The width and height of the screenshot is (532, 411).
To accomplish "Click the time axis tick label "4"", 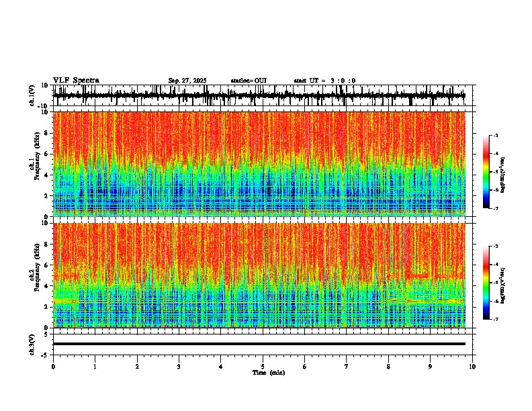I will click(x=221, y=367).
